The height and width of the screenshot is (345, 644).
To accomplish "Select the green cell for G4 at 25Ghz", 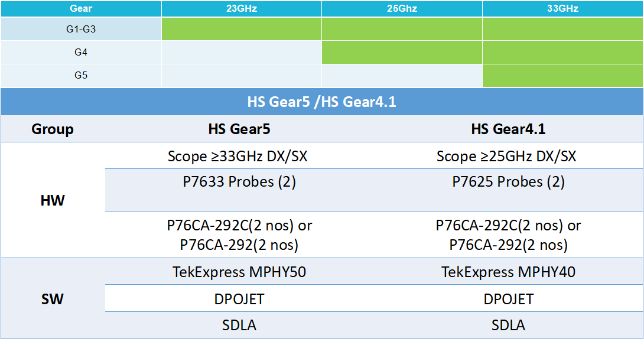I will 402,51.
